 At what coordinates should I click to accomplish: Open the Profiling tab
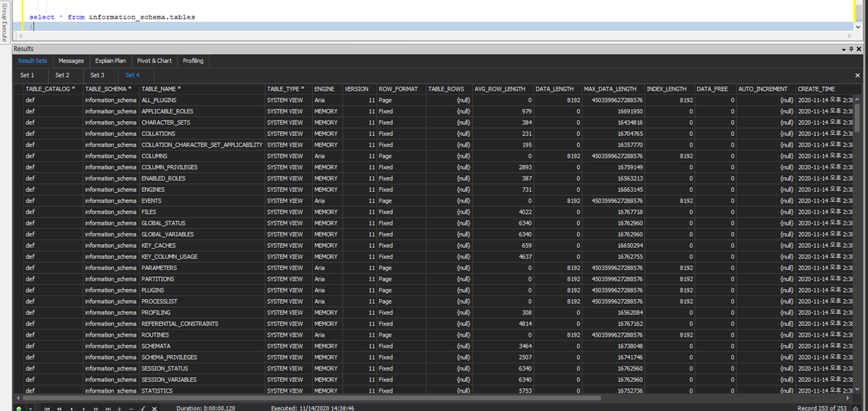(193, 61)
